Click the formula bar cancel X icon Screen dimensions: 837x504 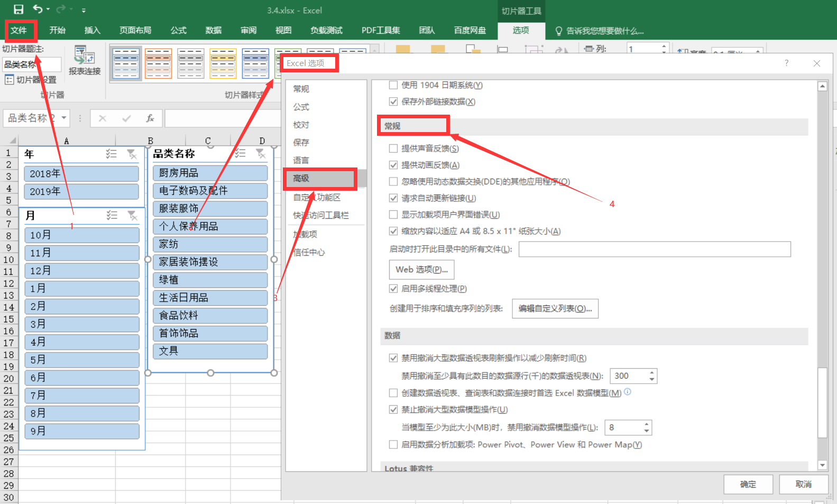[103, 118]
